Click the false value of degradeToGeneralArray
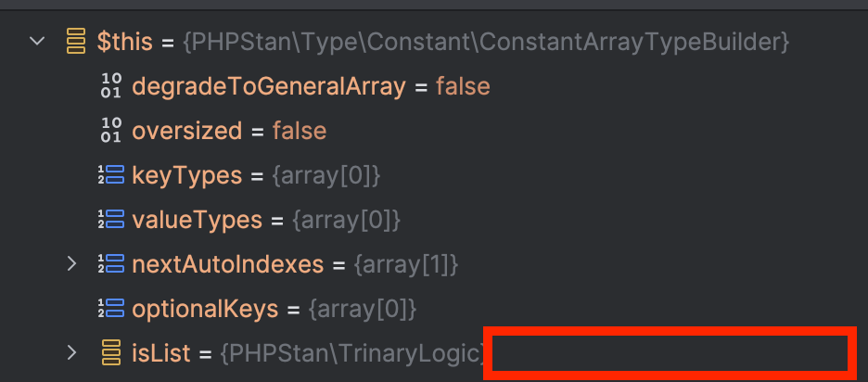The height and width of the screenshot is (382, 868). click(463, 86)
